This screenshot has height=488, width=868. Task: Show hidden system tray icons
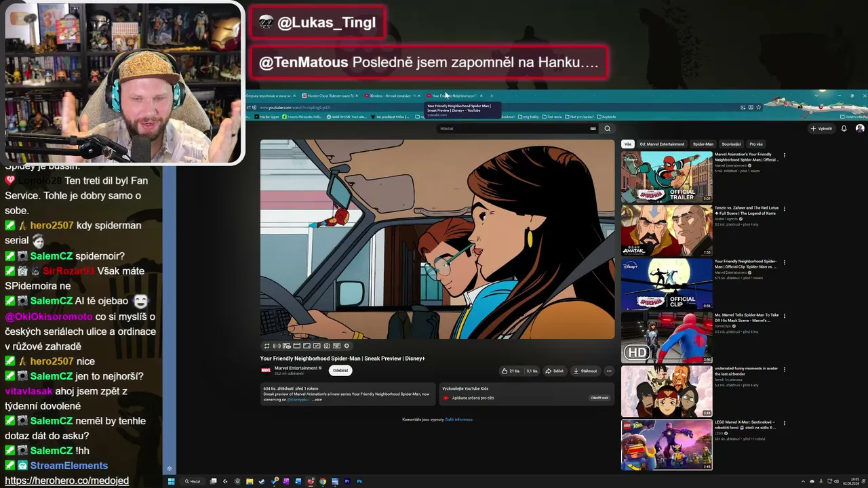point(803,481)
